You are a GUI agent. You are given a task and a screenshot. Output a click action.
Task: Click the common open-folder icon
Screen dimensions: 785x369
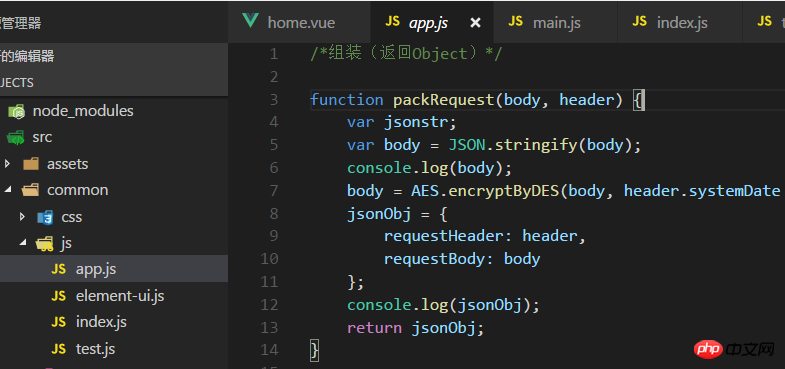pyautogui.click(x=31, y=190)
